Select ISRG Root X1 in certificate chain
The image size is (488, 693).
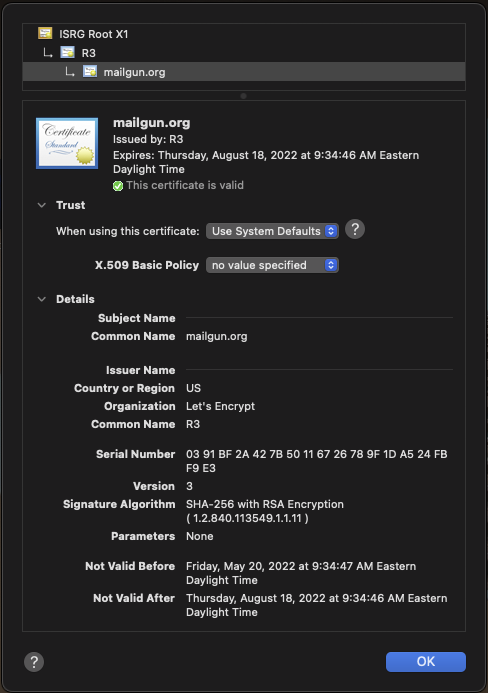coord(94,34)
